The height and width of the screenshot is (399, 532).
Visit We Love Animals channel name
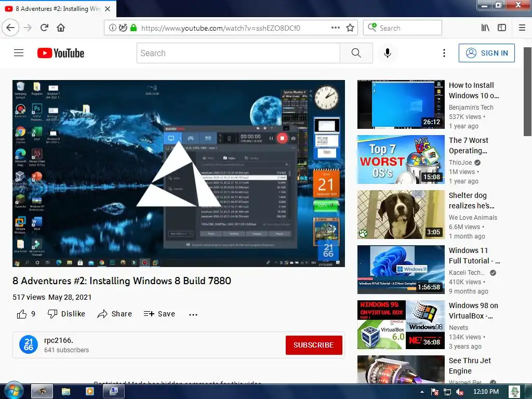pyautogui.click(x=473, y=218)
